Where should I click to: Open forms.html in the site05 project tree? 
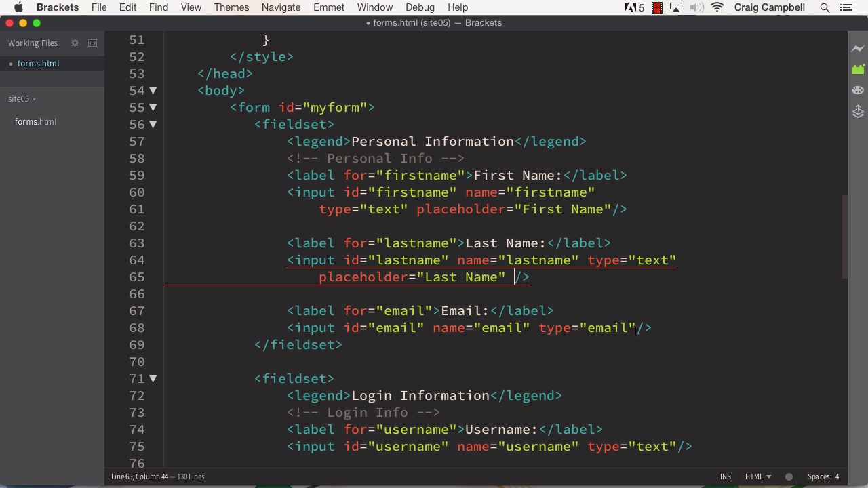(35, 122)
